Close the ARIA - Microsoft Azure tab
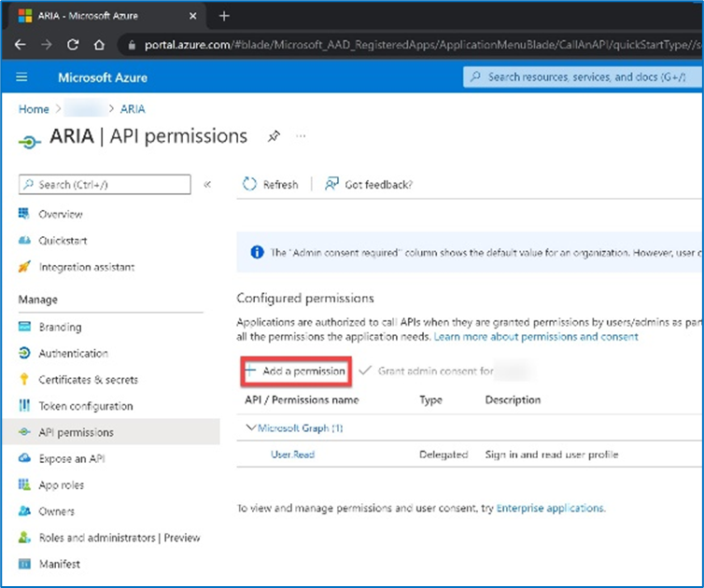Viewport: 704px width, 588px height. pyautogui.click(x=192, y=16)
